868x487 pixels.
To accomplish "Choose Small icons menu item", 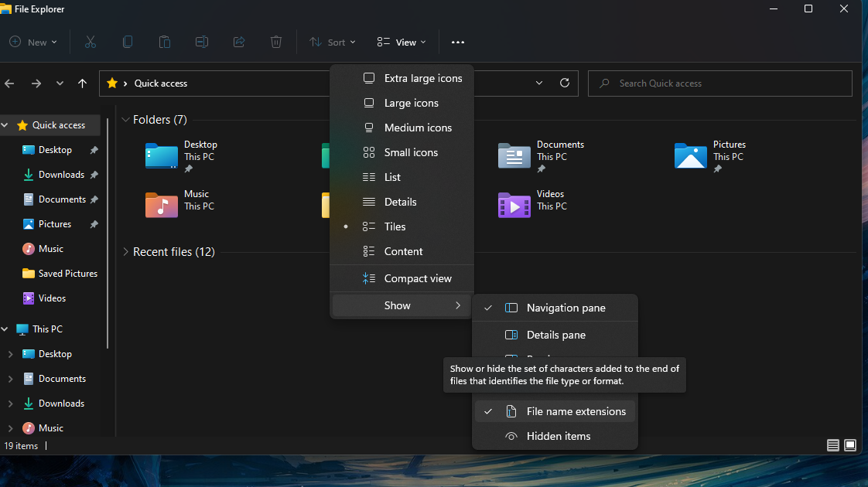I will [x=402, y=152].
